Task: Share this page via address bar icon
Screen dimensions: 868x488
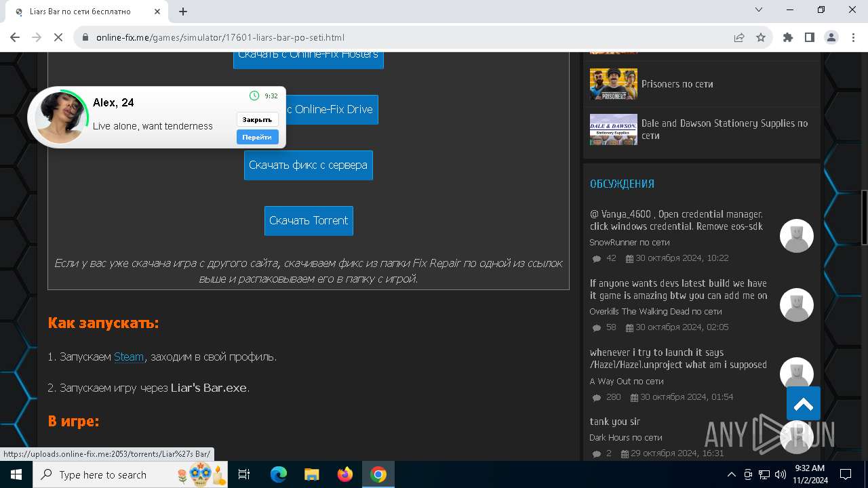Action: [739, 37]
